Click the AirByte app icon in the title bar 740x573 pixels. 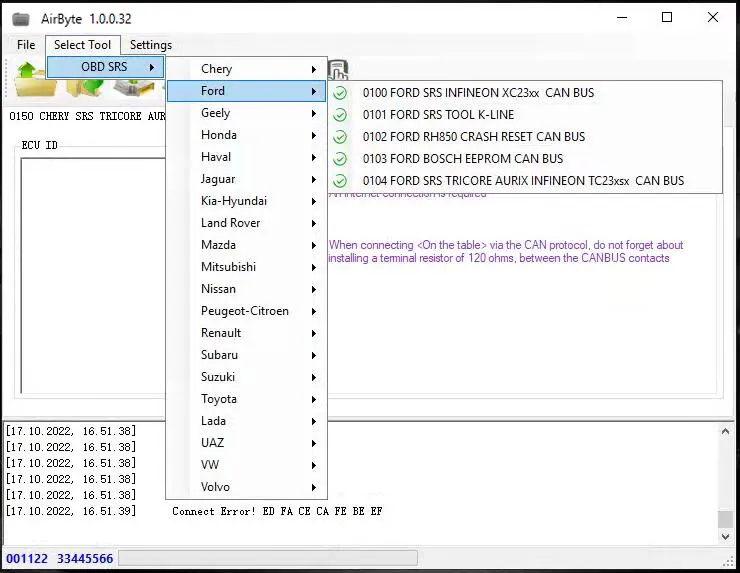coord(21,18)
